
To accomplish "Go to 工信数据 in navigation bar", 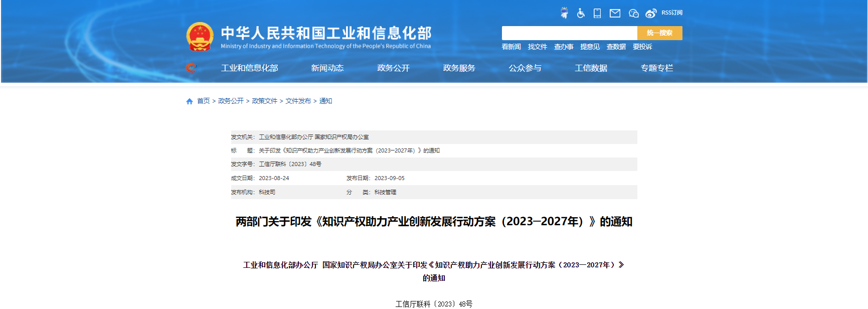I will 591,68.
